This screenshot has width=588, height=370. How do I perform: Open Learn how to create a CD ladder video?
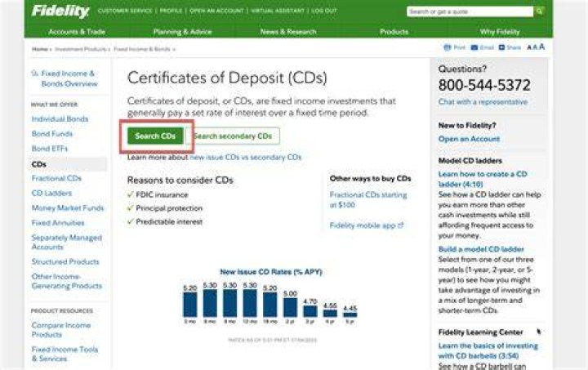483,179
